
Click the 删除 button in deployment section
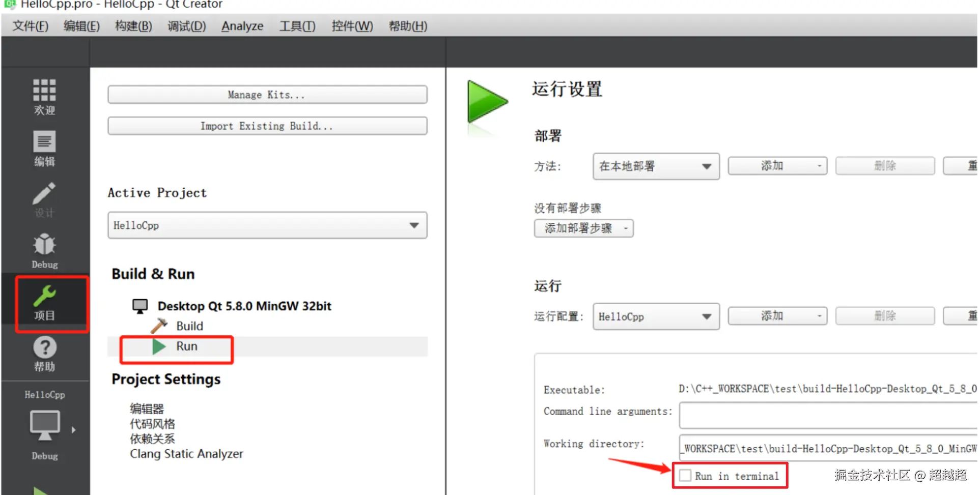pos(885,166)
